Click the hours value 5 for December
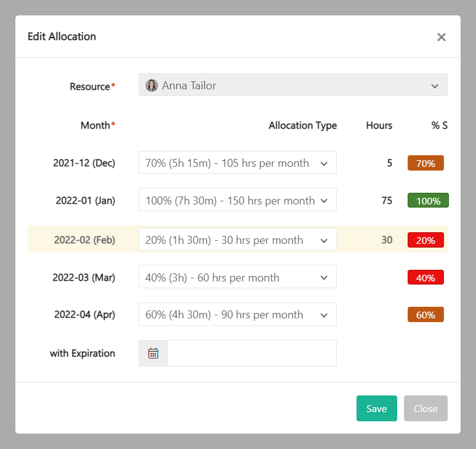The height and width of the screenshot is (449, 476). point(389,163)
